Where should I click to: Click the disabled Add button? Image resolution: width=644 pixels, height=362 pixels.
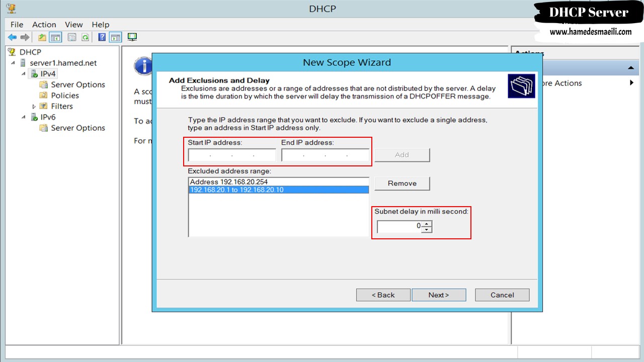(402, 155)
